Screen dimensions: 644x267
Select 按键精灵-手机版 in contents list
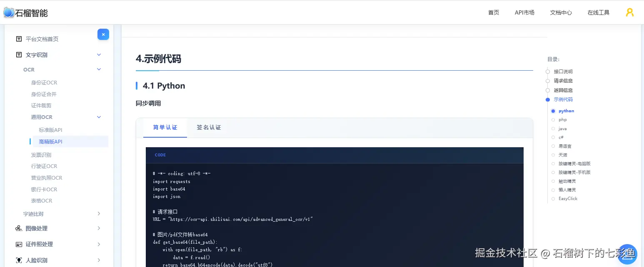pyautogui.click(x=575, y=172)
